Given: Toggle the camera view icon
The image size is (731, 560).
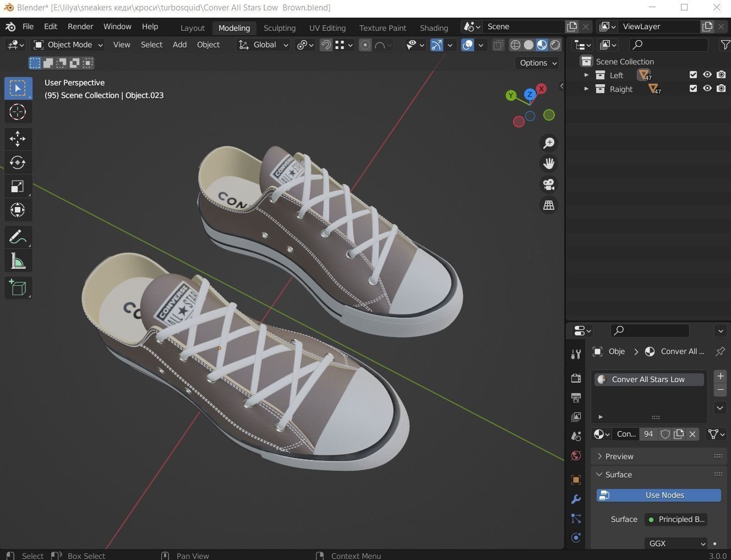Looking at the screenshot, I should [549, 184].
